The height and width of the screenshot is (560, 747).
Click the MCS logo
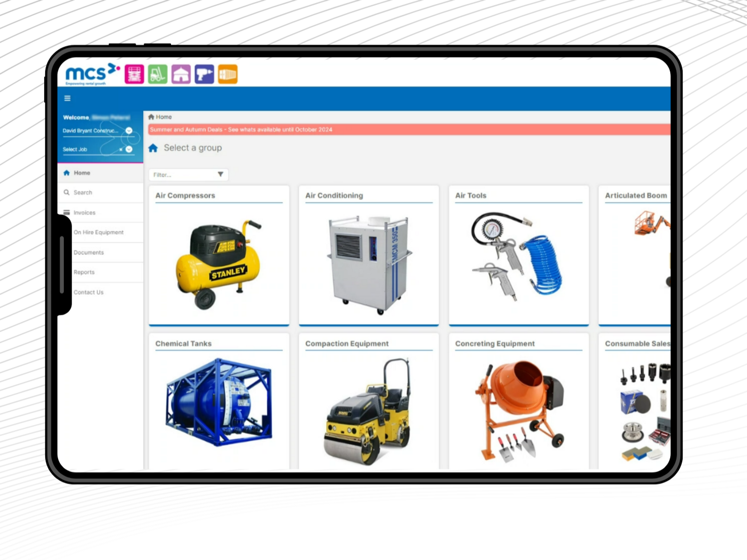click(92, 74)
